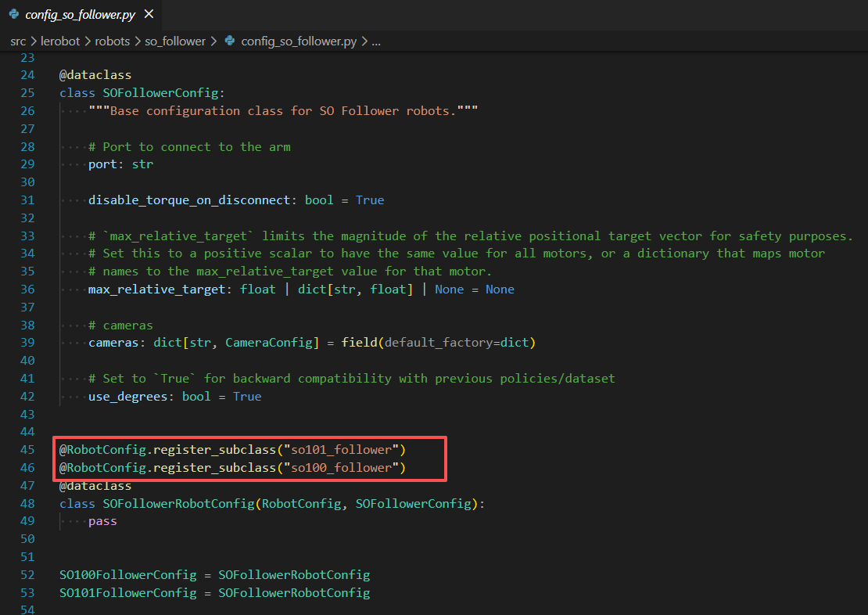Click 'cameras' field name on line 39
Screen dimensions: 868x615
pyautogui.click(x=113, y=343)
